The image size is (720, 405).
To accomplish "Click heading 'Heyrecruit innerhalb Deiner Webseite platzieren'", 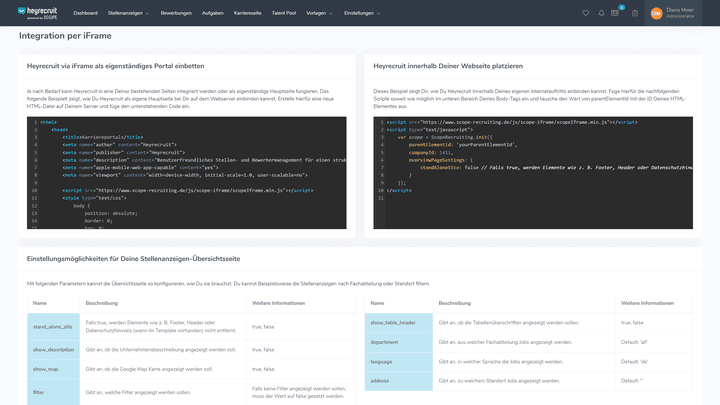I will 448,66.
